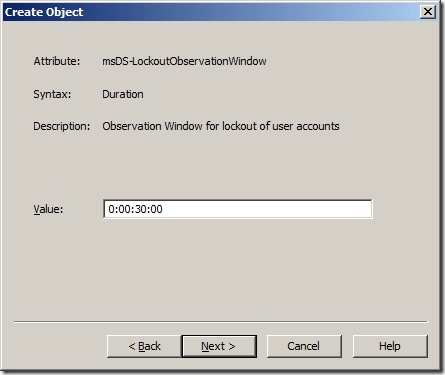Click the Create Object title text
The width and height of the screenshot is (445, 375).
tap(44, 12)
